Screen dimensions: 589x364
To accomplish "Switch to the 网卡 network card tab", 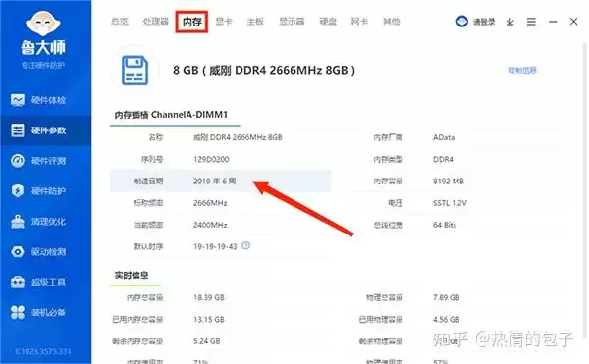I will pos(359,22).
